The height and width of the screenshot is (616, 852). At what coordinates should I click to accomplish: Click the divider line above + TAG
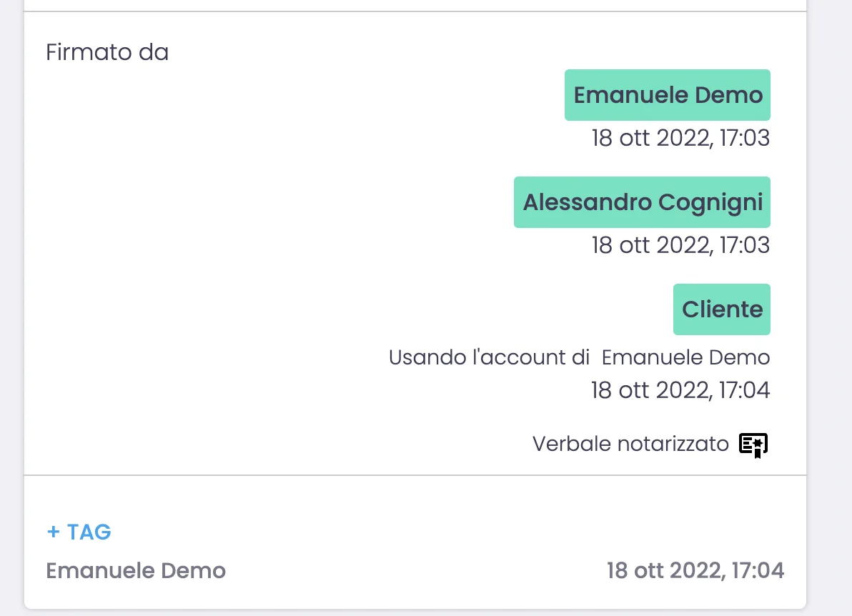pos(415,475)
